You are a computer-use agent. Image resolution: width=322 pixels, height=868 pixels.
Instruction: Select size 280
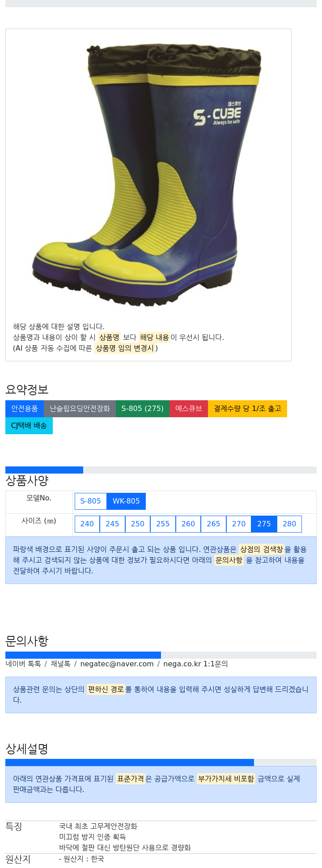coord(289,524)
